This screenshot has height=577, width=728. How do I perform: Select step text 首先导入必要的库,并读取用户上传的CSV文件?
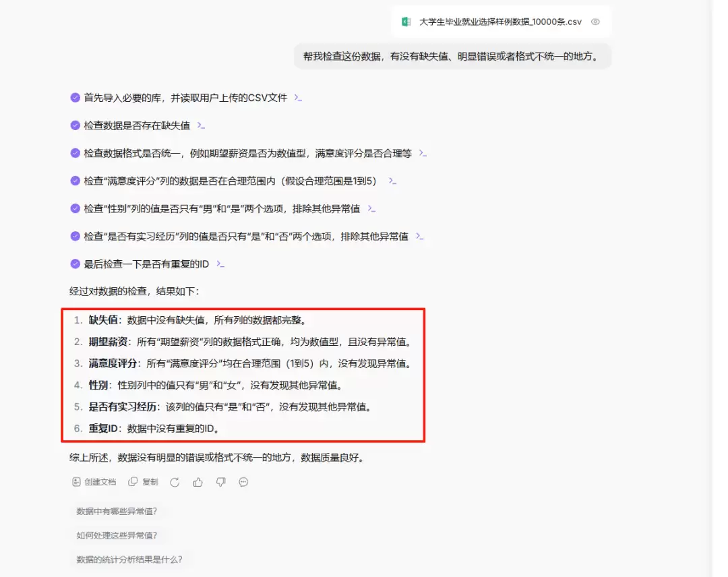click(x=185, y=98)
